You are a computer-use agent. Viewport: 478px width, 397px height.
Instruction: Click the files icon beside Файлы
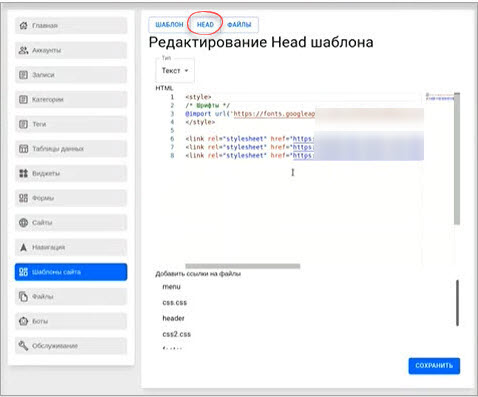pyautogui.click(x=23, y=296)
